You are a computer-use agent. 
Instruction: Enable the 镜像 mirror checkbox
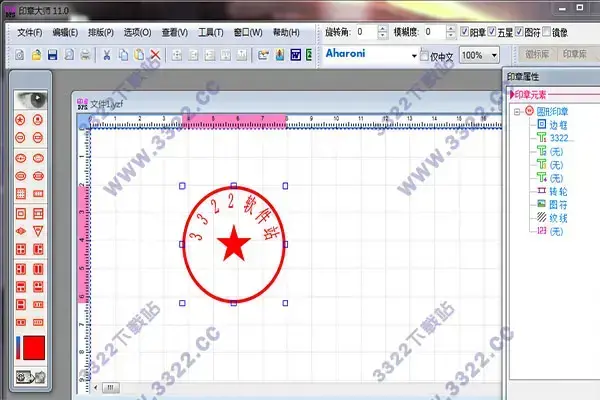tap(546, 32)
